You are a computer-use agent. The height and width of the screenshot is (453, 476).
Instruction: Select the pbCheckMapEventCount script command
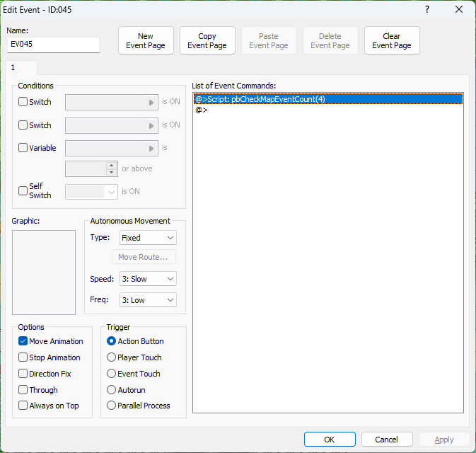(260, 99)
